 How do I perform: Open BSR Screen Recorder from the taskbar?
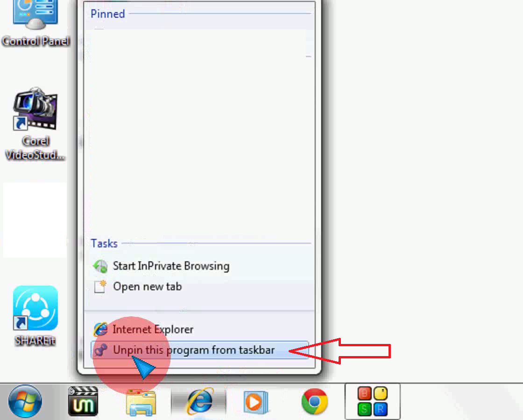click(372, 402)
